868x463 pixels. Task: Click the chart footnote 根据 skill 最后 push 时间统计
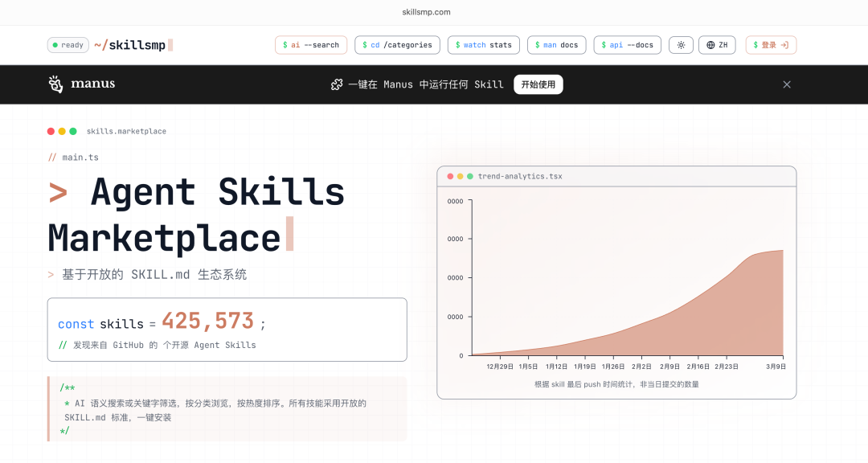point(616,383)
